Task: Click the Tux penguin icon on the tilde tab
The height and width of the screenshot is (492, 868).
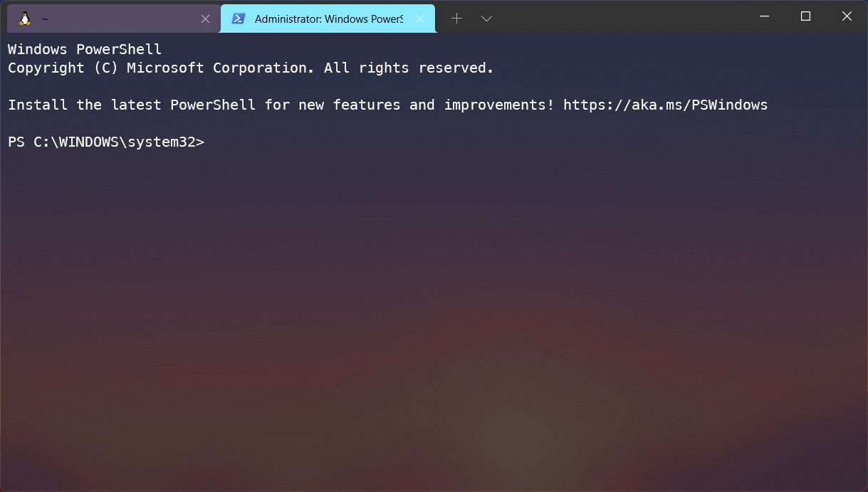Action: click(24, 18)
